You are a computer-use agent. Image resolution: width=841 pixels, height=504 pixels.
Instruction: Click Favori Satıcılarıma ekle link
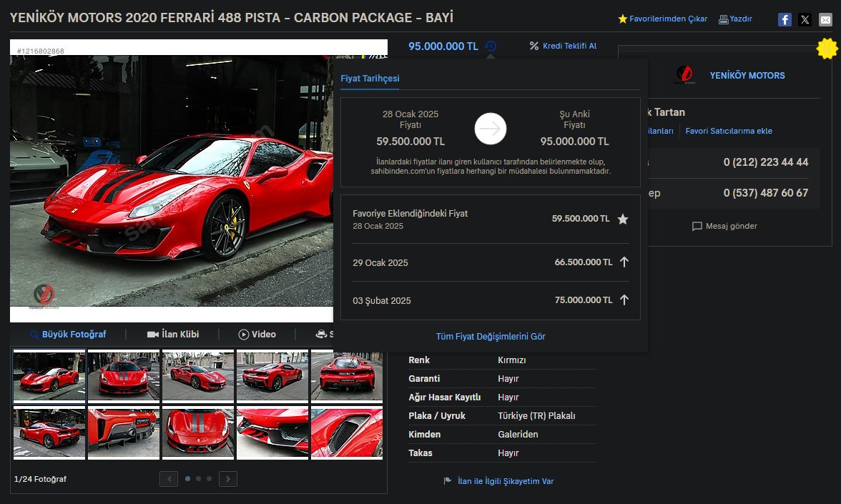729,131
